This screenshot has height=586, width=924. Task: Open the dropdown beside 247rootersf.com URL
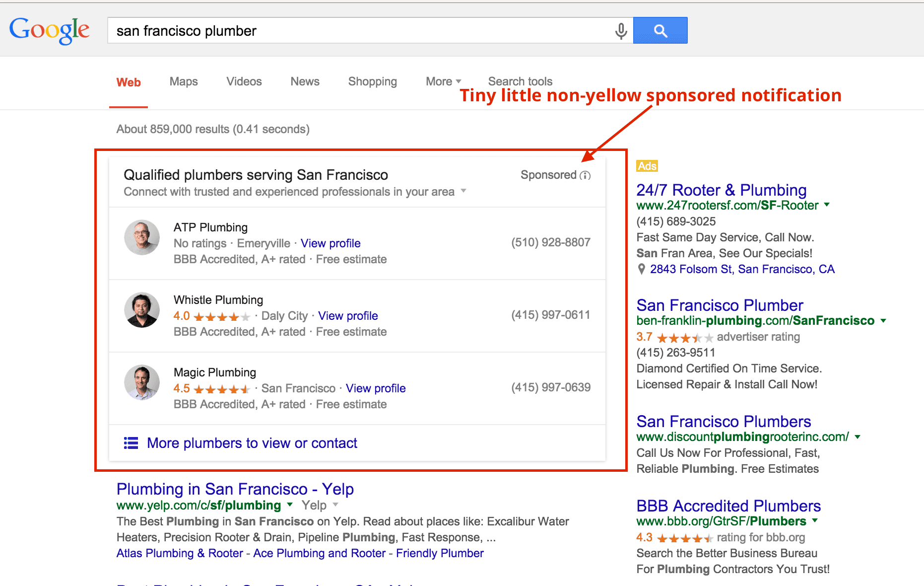pyautogui.click(x=827, y=205)
